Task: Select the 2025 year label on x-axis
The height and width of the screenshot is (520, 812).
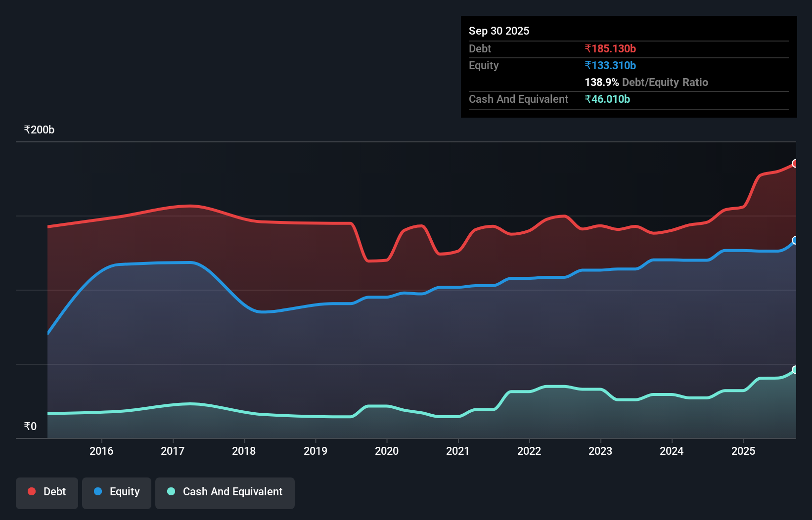Action: pyautogui.click(x=744, y=451)
